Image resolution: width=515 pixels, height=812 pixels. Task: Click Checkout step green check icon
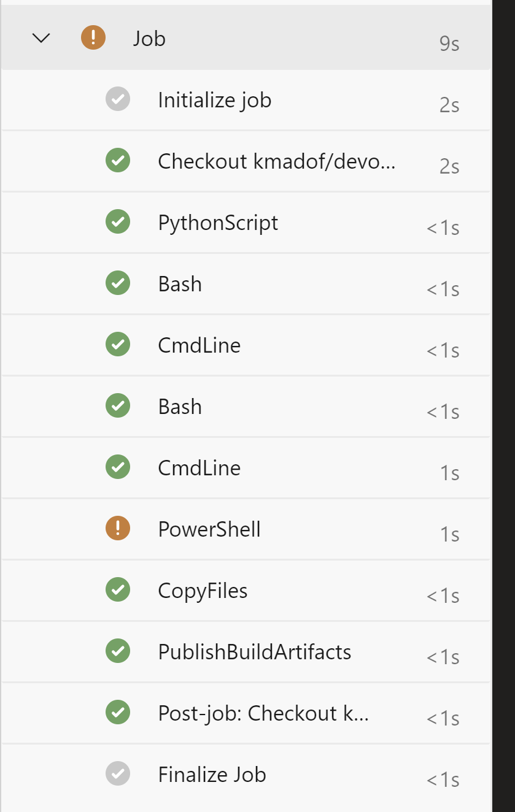(x=118, y=161)
